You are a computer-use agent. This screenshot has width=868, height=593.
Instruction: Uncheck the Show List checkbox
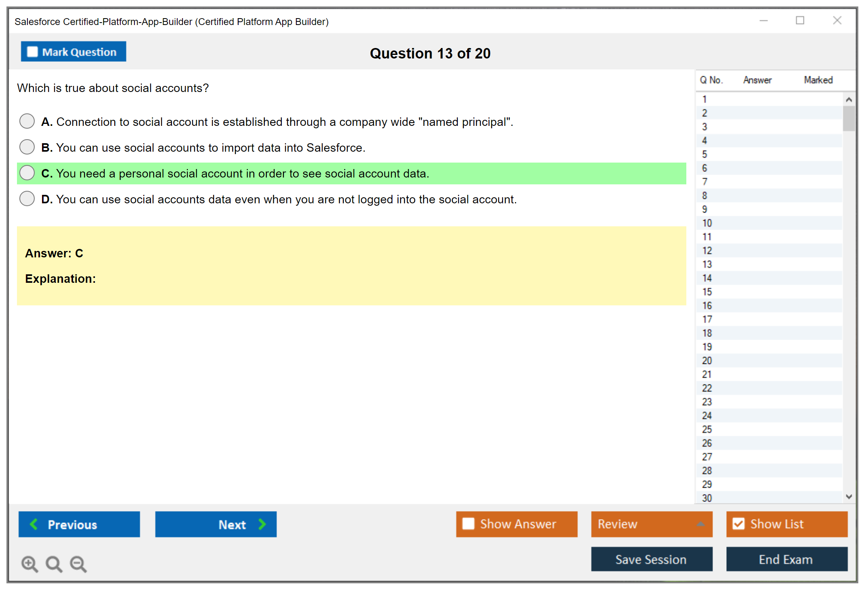738,524
